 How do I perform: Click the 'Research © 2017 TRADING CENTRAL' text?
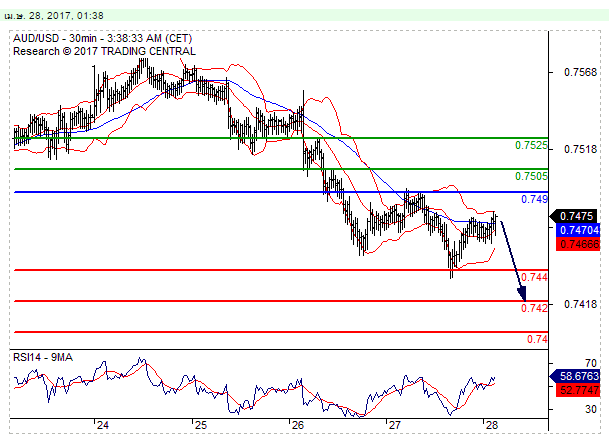coord(104,51)
